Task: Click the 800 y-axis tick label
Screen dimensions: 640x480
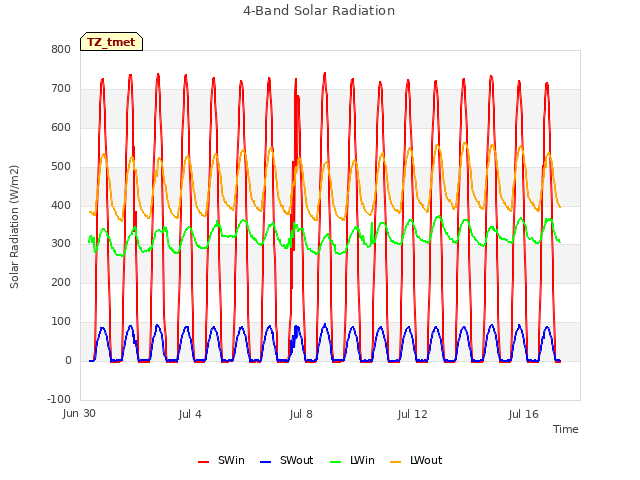Action: (61, 49)
